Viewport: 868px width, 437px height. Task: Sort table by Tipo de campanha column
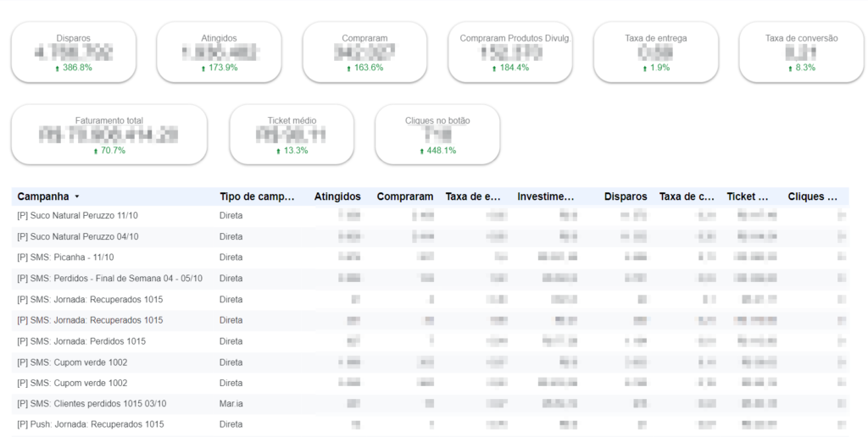pyautogui.click(x=257, y=196)
